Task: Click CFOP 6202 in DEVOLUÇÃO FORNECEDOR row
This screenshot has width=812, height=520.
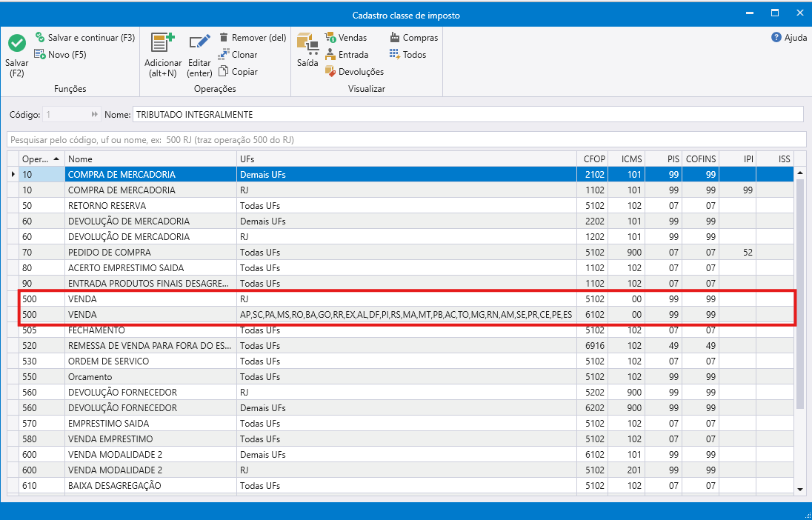Action: click(593, 407)
